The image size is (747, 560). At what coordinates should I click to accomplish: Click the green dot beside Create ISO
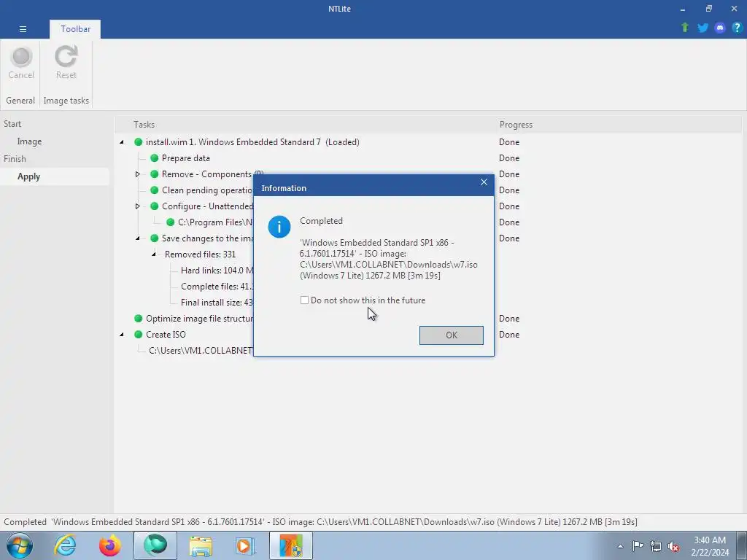tap(139, 334)
